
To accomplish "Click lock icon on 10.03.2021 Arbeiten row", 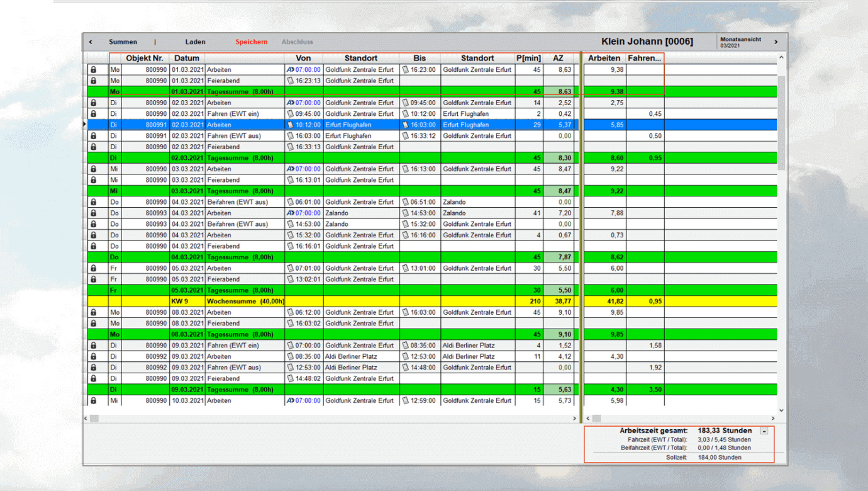I will [94, 400].
